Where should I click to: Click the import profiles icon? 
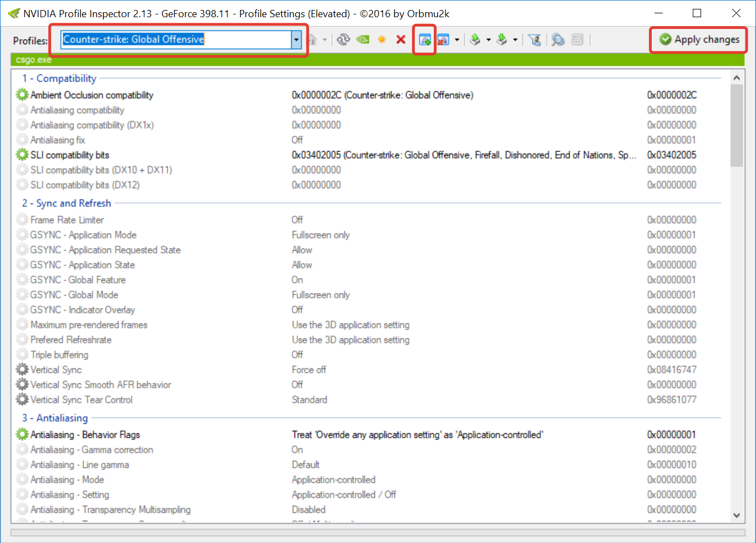point(502,39)
